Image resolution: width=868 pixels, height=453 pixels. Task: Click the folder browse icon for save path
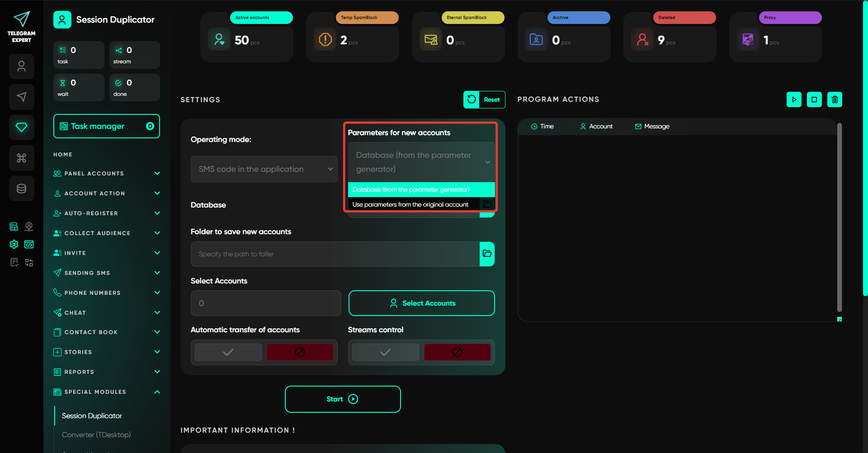click(487, 254)
